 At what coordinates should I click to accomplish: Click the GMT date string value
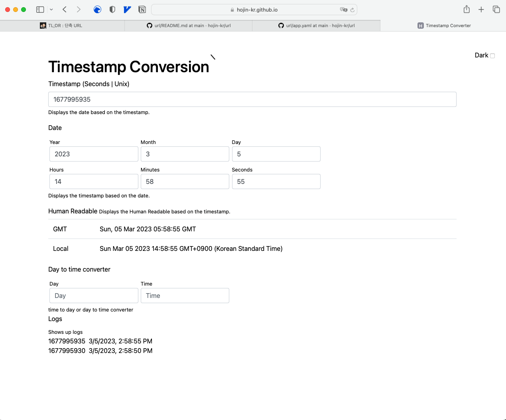coord(148,229)
